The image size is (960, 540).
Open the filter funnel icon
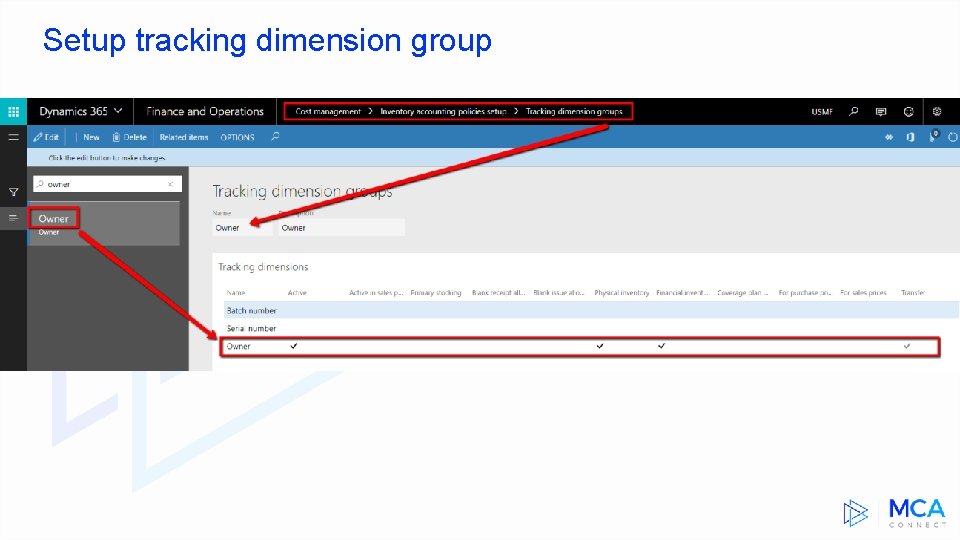[13, 192]
